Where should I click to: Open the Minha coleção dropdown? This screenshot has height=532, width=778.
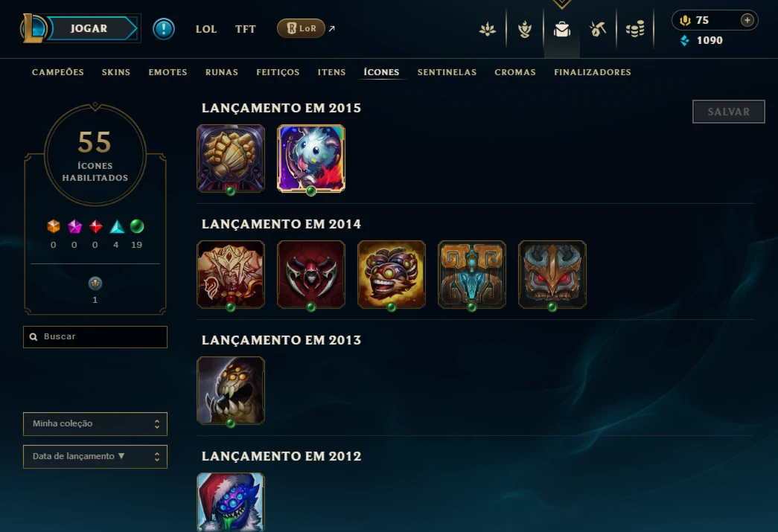click(x=95, y=424)
